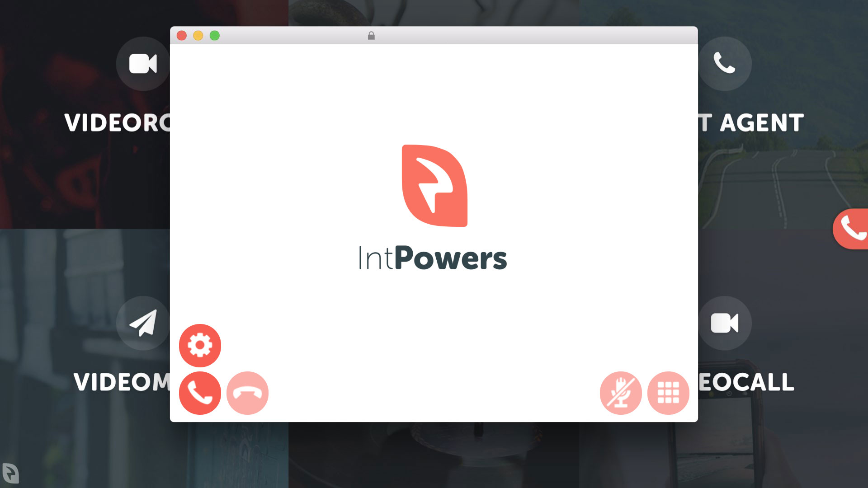
Task: Click the AGENT label text
Action: pyautogui.click(x=761, y=123)
